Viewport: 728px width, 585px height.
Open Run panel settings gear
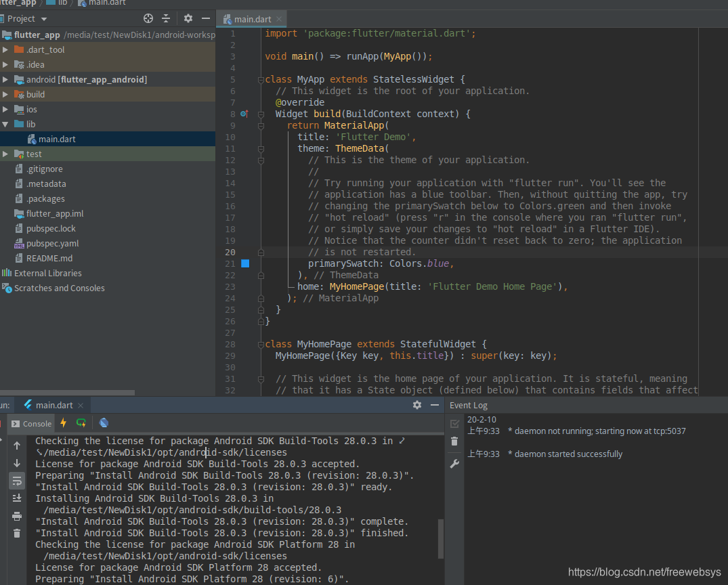click(417, 405)
